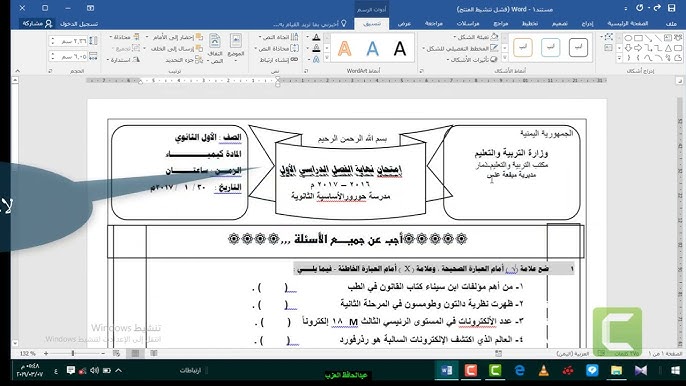Click the Draw Text Box icon
This screenshot has width=686, height=386.
pyautogui.click(x=608, y=48)
